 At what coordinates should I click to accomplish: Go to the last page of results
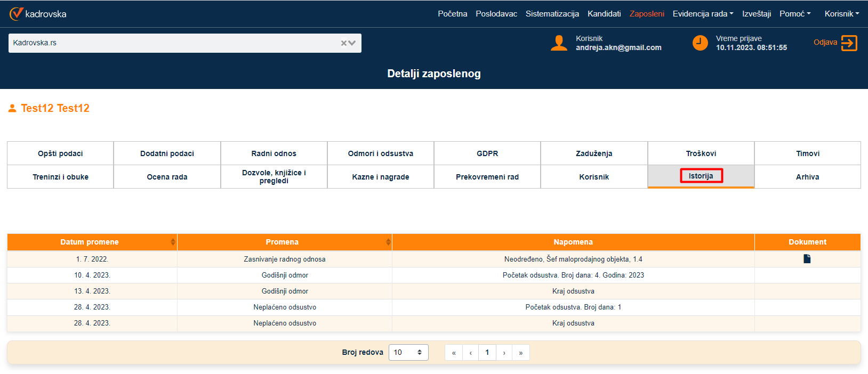(x=520, y=353)
